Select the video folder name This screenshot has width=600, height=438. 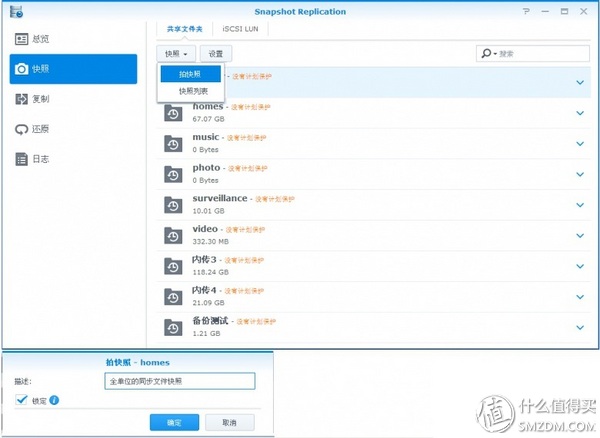(x=205, y=229)
